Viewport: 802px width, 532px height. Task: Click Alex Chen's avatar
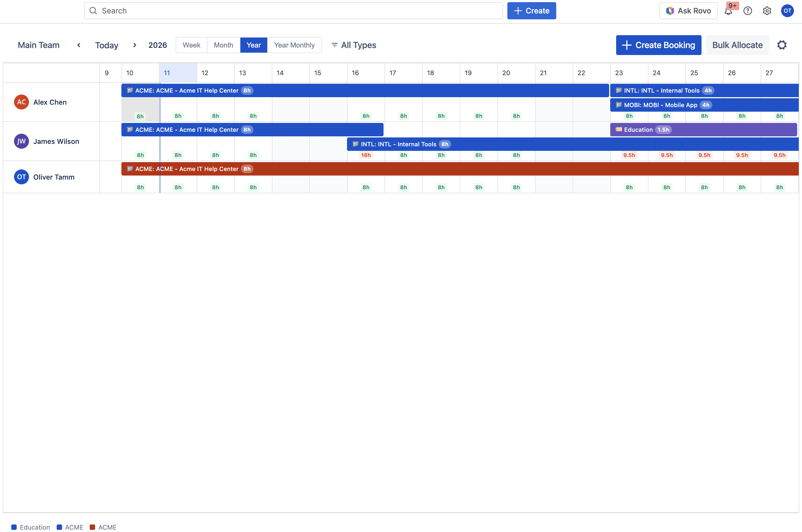point(21,102)
